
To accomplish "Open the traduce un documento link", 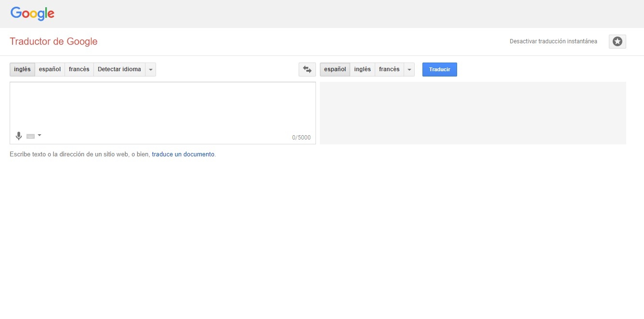I will click(183, 154).
